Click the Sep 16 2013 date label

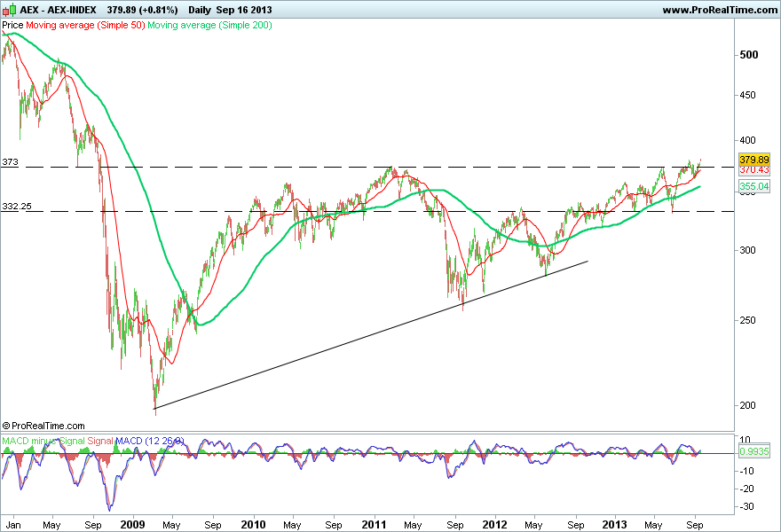[x=244, y=10]
